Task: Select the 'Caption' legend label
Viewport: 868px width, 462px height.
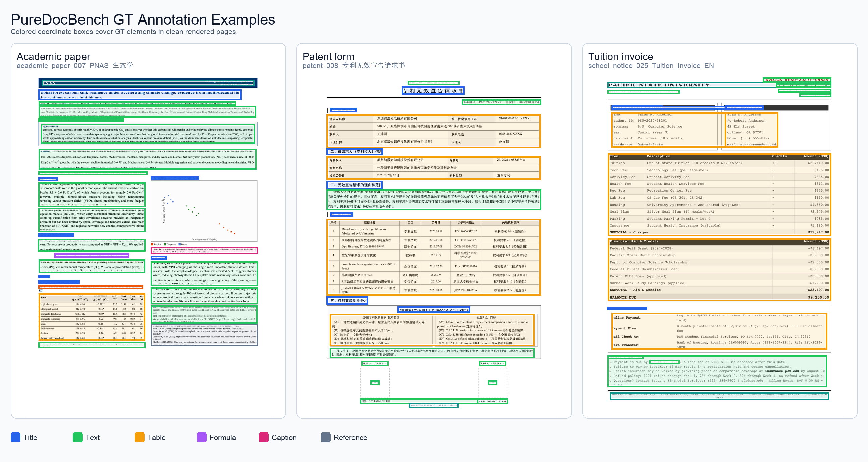Action: (x=284, y=437)
